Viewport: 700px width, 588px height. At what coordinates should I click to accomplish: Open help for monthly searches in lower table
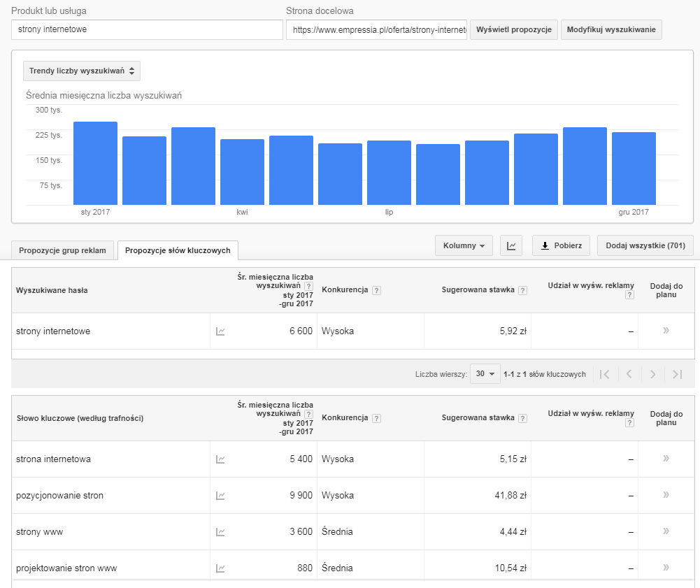click(x=308, y=415)
